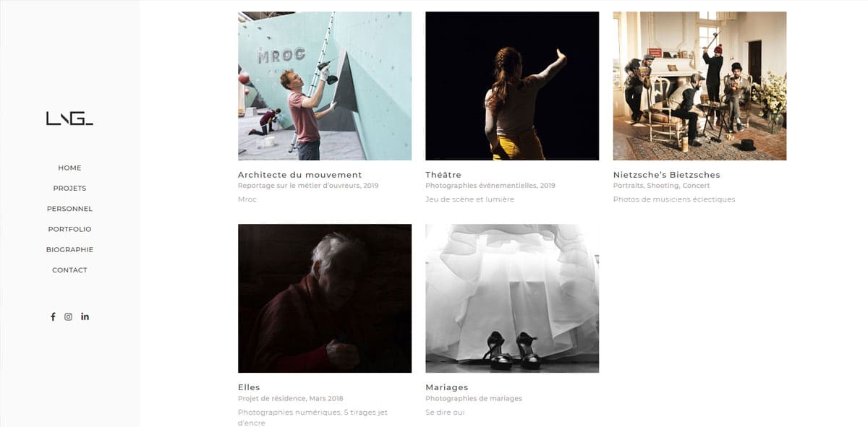Open the Facebook social icon
The image size is (868, 427).
[x=53, y=316]
